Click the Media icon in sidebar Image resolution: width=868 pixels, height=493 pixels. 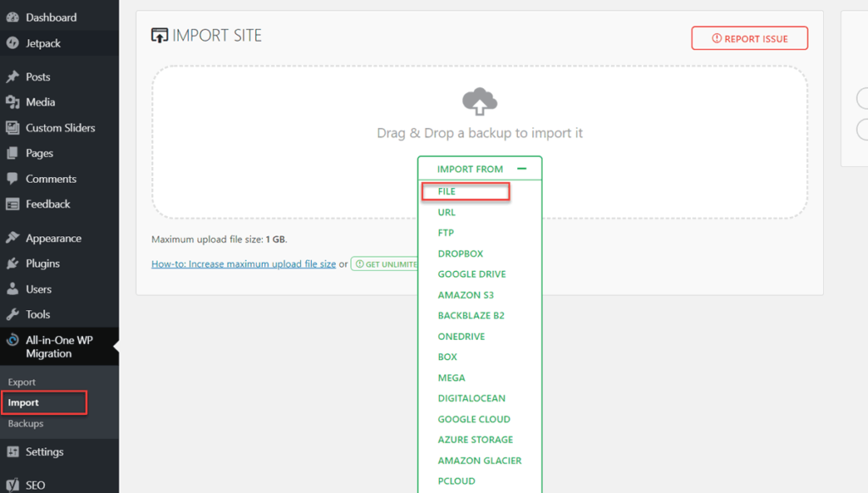point(12,102)
